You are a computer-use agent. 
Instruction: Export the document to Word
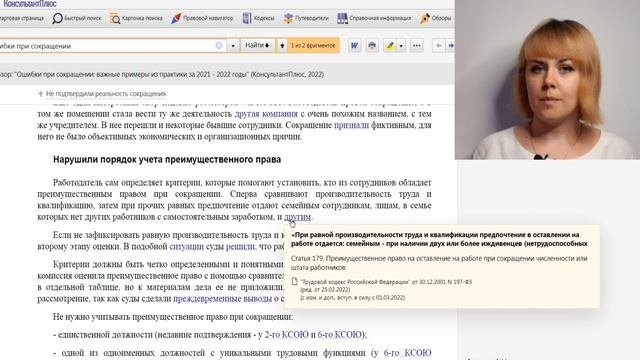coord(354,46)
